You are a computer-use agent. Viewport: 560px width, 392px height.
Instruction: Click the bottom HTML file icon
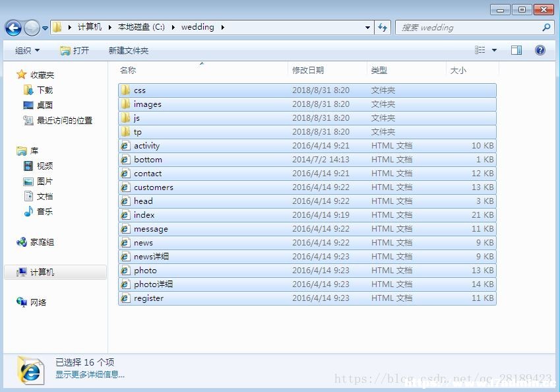tap(125, 159)
